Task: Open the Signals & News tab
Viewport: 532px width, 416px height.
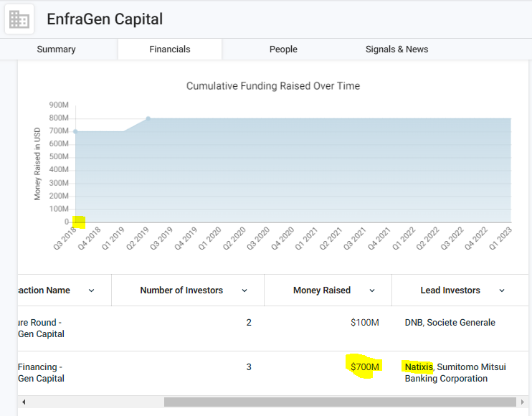Action: (396, 49)
